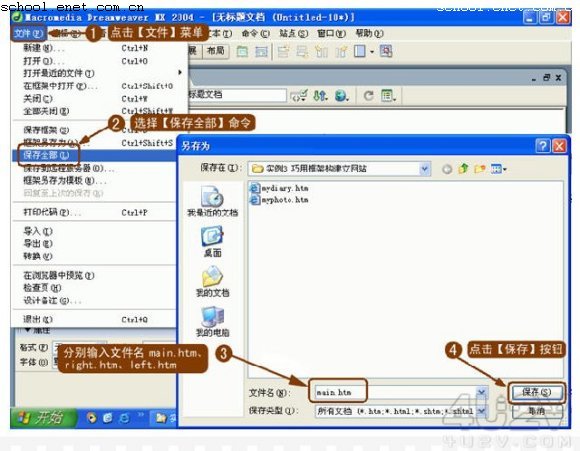Go to Desktop location shortcut
Screen dimensions: 580x451
tap(212, 242)
